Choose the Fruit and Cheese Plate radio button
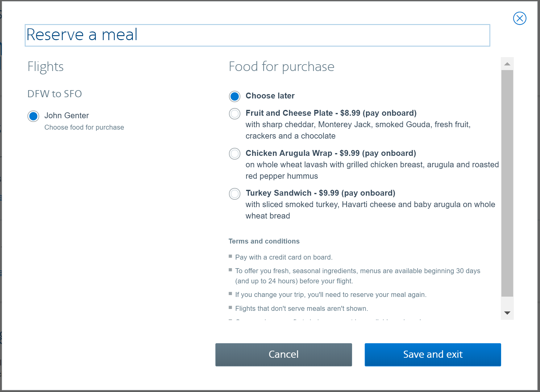 click(x=235, y=114)
